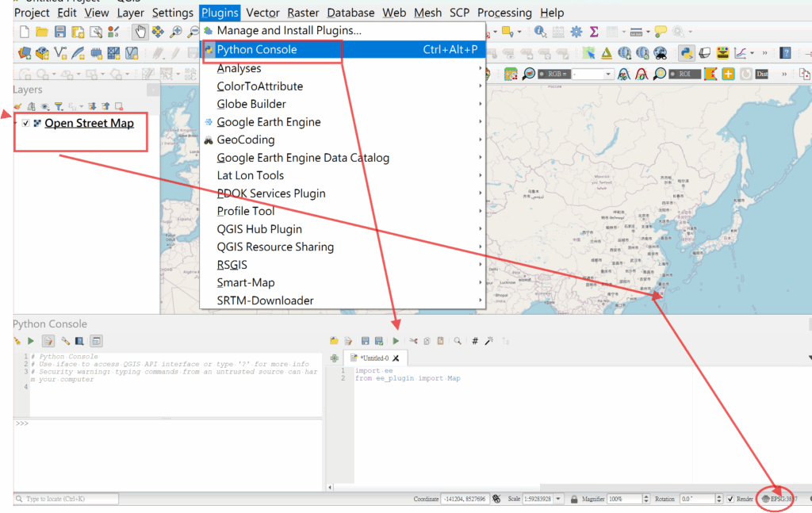Run the script in the Python editor
Screen dimensions: 812x513
point(396,341)
